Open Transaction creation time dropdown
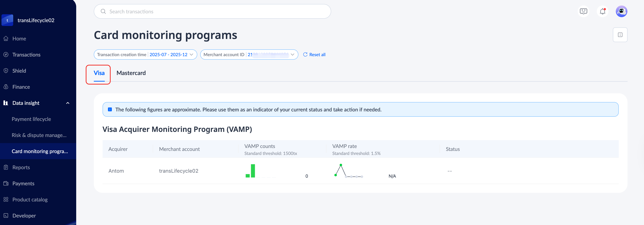The image size is (644, 225). point(145,55)
